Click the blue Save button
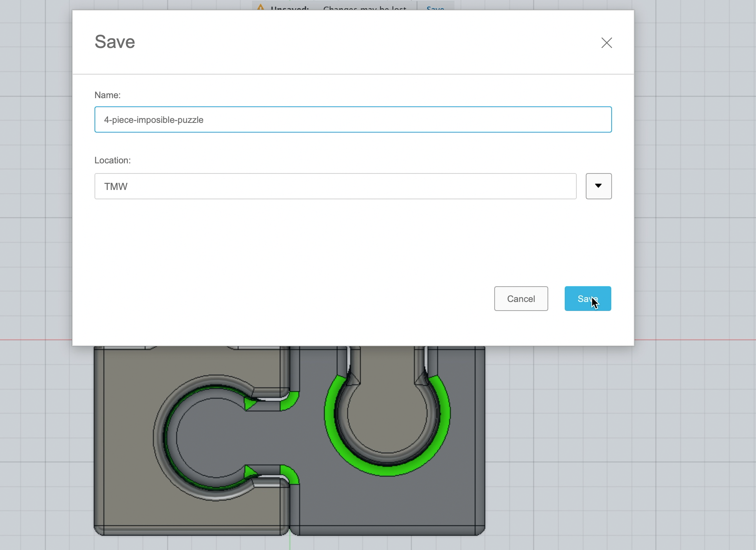 click(x=588, y=299)
